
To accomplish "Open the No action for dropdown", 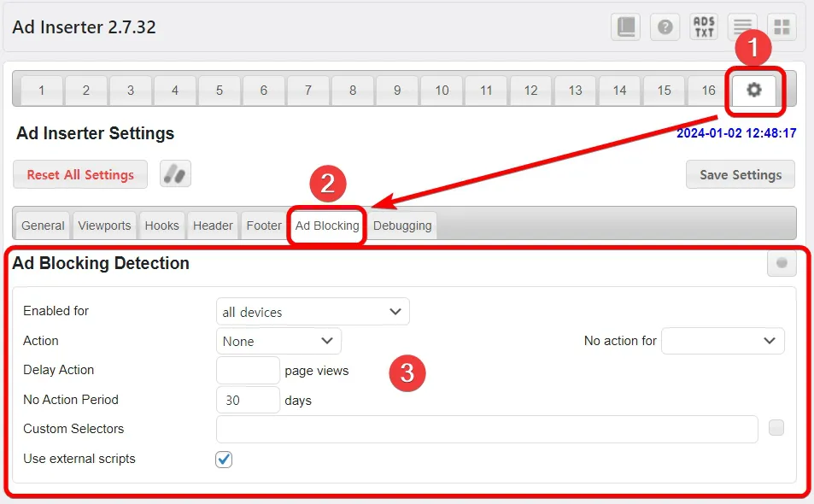I will pos(723,341).
